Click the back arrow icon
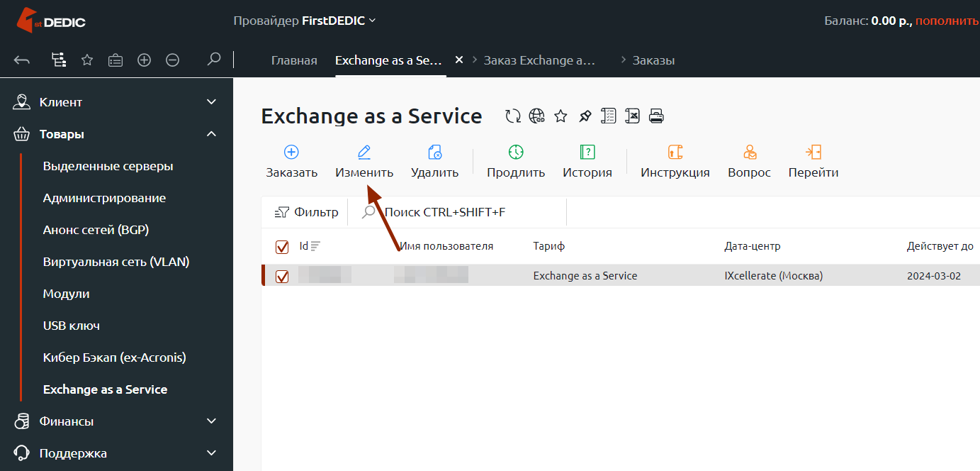980x471 pixels. click(22, 60)
